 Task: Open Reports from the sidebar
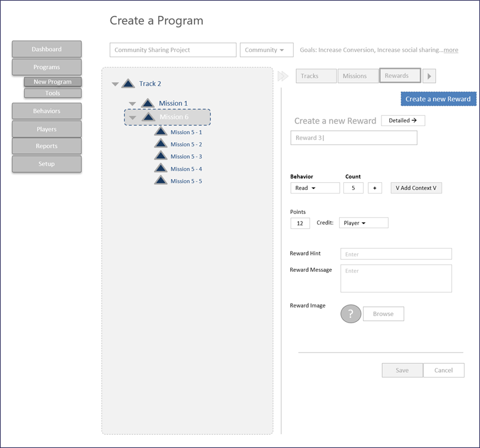(x=47, y=146)
